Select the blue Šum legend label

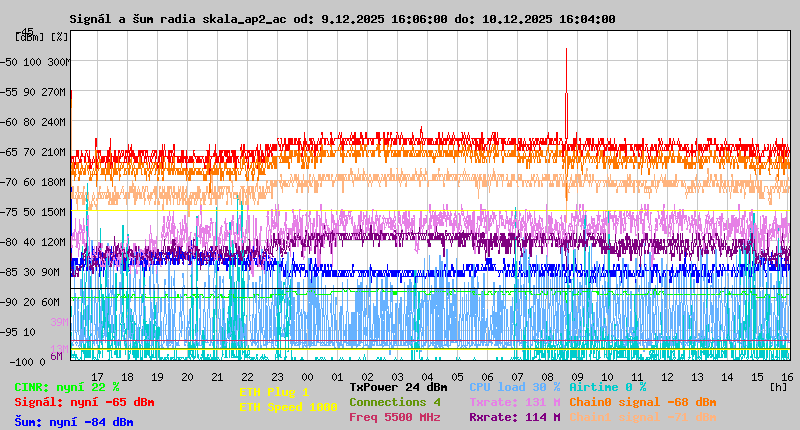pos(73,422)
